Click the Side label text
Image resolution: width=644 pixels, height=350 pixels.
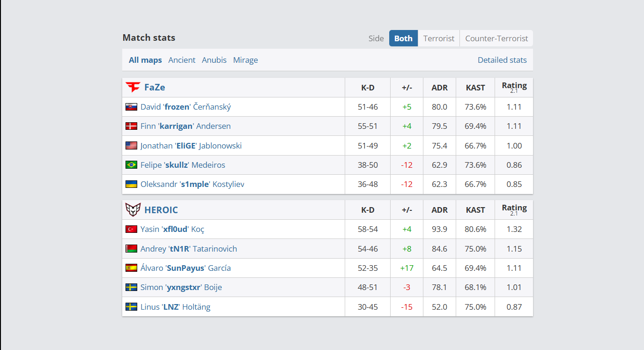376,38
